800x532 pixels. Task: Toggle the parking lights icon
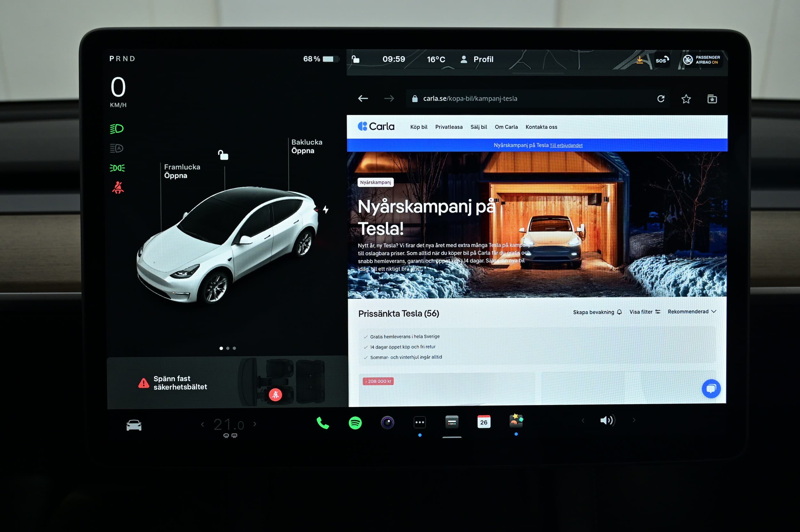(x=117, y=168)
